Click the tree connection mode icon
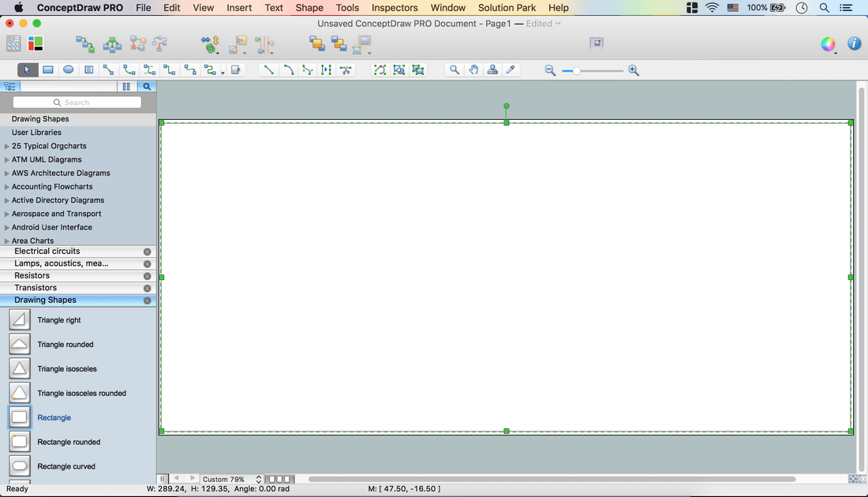This screenshot has width=868, height=497. (112, 44)
